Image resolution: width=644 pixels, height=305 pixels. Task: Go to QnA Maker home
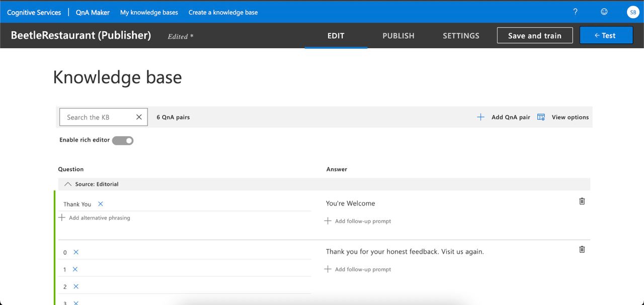pyautogui.click(x=93, y=12)
